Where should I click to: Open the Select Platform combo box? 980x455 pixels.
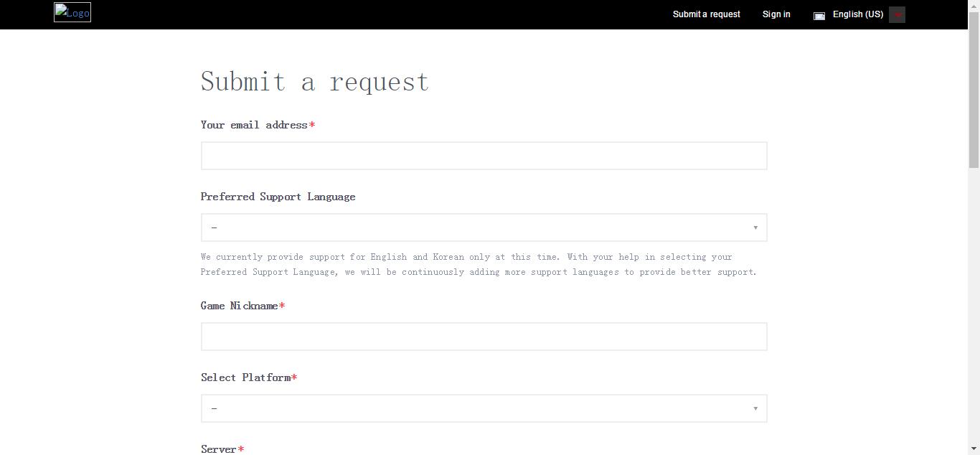click(484, 408)
